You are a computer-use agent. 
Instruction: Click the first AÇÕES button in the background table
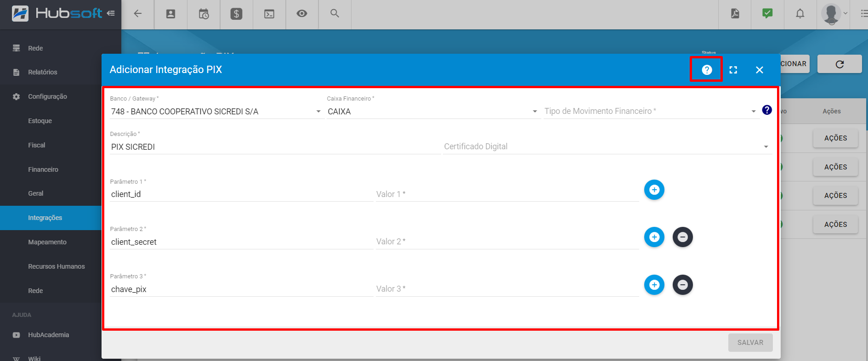(835, 138)
